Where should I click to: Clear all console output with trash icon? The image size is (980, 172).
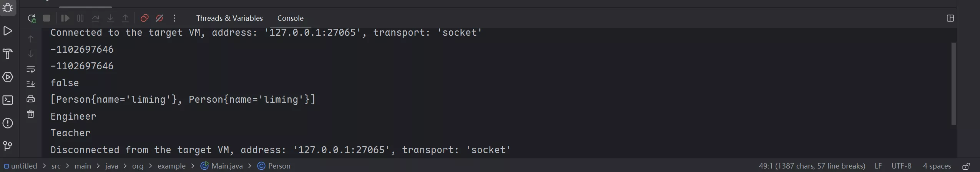tap(31, 114)
